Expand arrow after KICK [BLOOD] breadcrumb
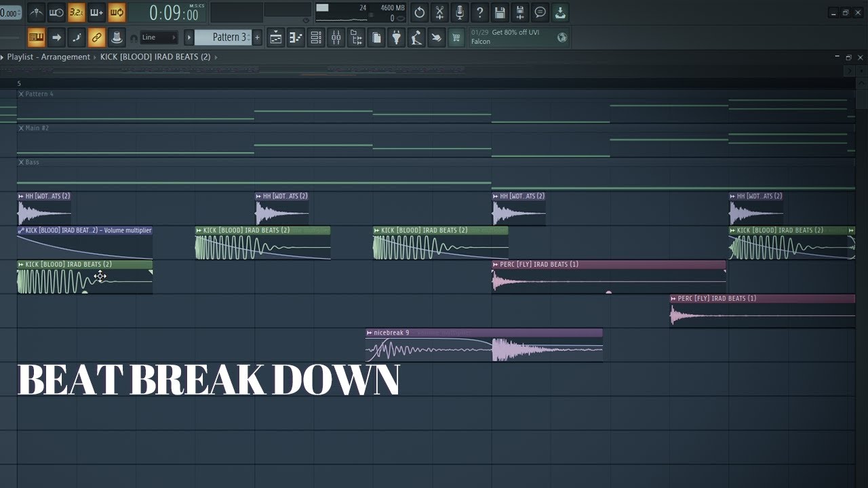 click(216, 57)
